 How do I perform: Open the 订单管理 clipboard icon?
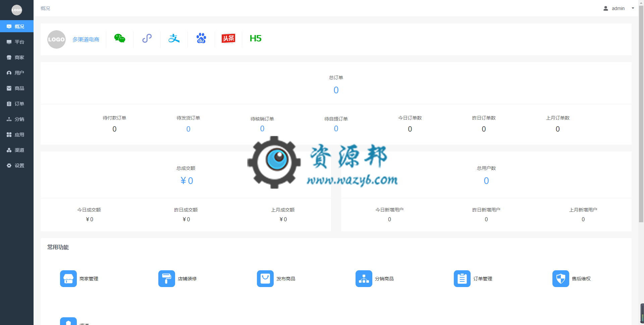(462, 279)
